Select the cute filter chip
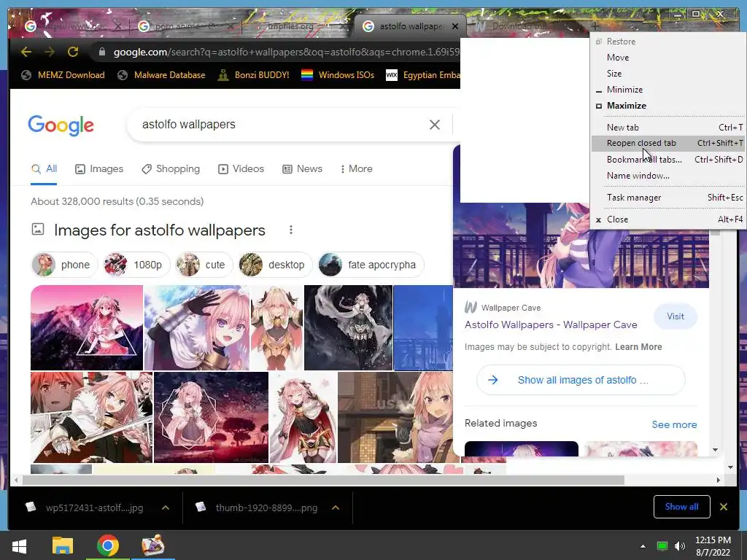 pos(204,265)
